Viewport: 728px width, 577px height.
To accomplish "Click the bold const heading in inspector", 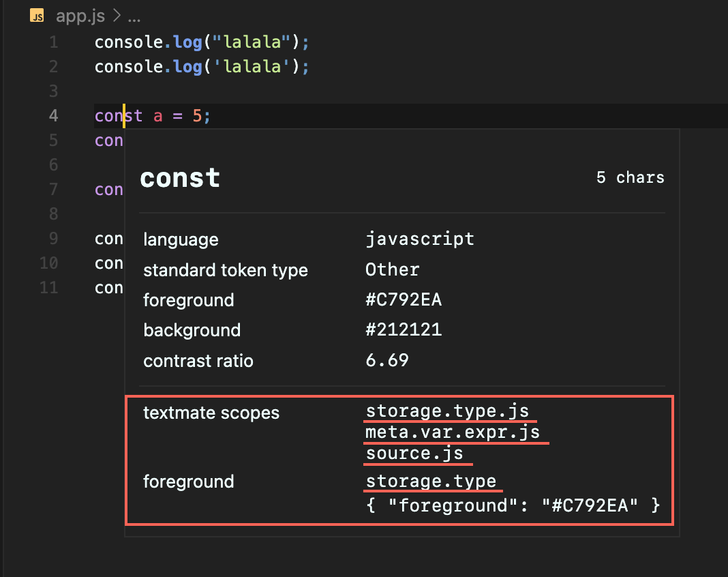I will click(180, 178).
